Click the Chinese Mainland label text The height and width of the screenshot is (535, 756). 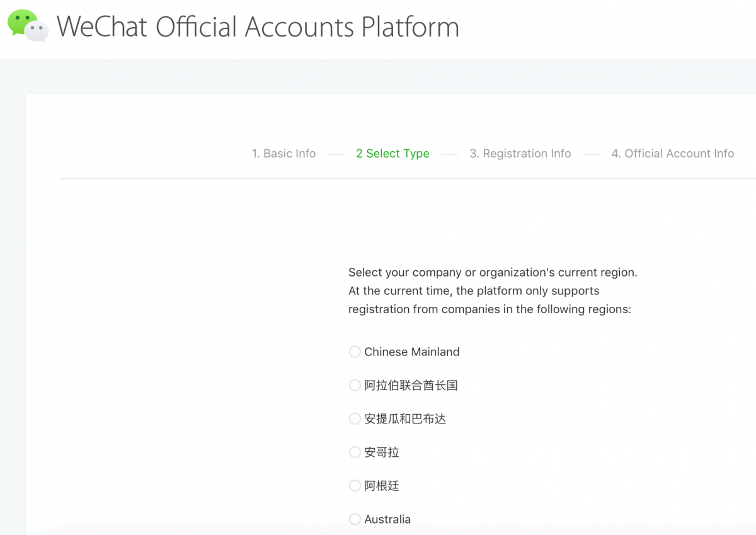coord(412,352)
